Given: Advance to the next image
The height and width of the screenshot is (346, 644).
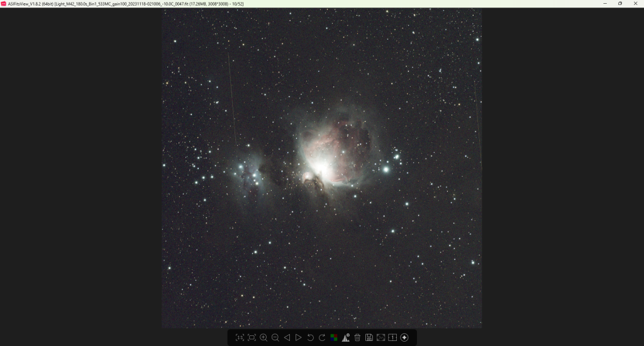Looking at the screenshot, I should coord(299,338).
